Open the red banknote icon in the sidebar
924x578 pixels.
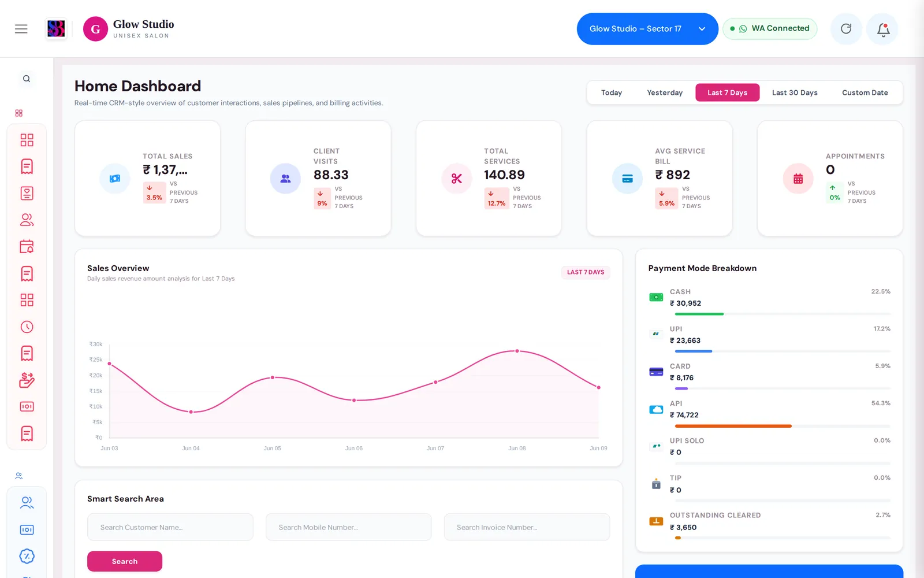(27, 406)
